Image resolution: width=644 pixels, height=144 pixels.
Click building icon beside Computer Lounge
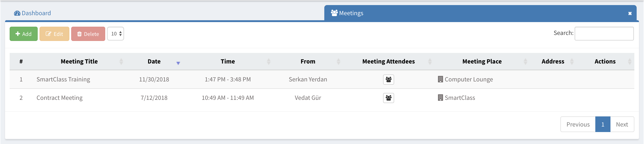(x=440, y=79)
